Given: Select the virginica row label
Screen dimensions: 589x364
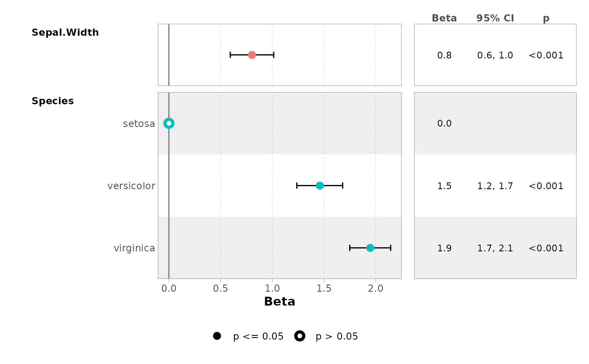Looking at the screenshot, I should click(134, 248).
